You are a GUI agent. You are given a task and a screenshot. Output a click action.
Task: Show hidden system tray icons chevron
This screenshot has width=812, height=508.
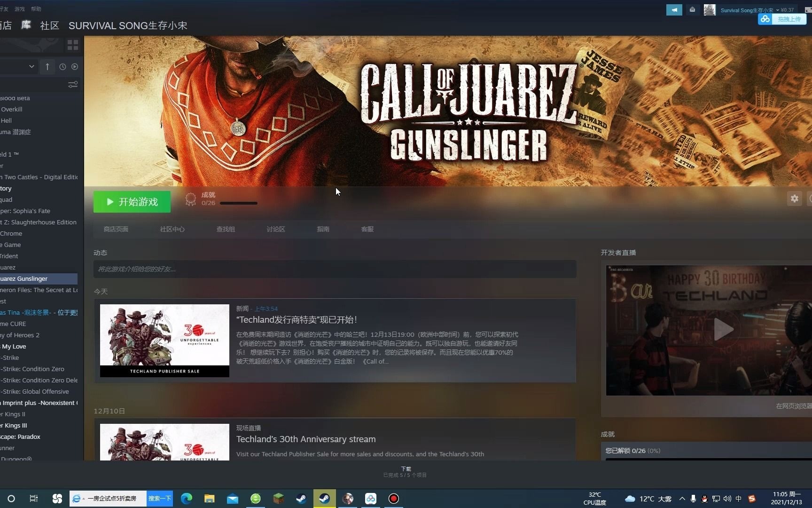coord(682,499)
